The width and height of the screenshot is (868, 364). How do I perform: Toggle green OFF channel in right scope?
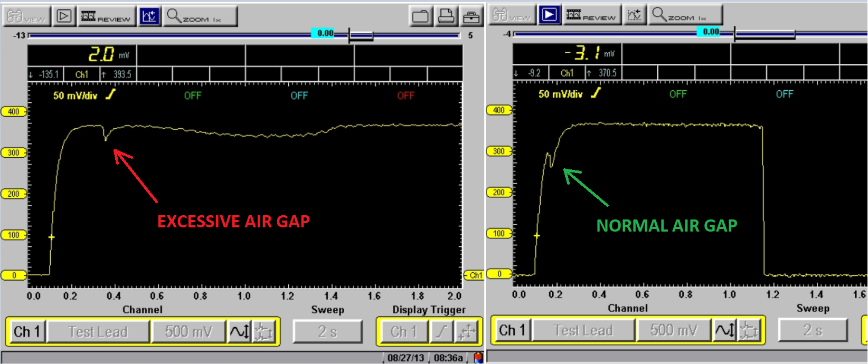[678, 94]
